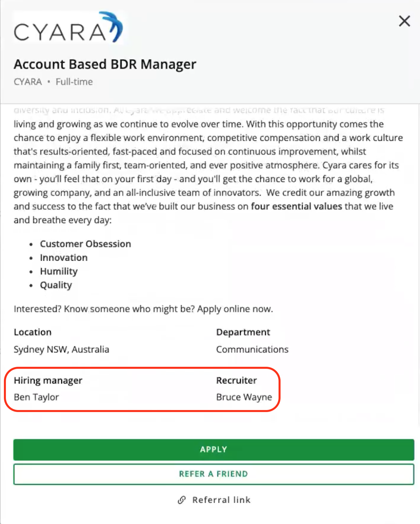
Task: Click the Sydney NSW, Australia location value
Action: point(61,349)
